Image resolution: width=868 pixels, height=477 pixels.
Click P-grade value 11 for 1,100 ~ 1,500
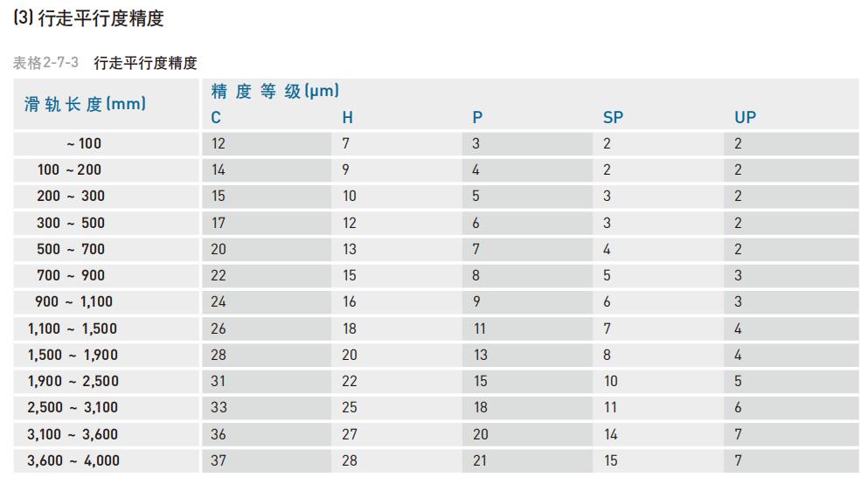coord(480,328)
